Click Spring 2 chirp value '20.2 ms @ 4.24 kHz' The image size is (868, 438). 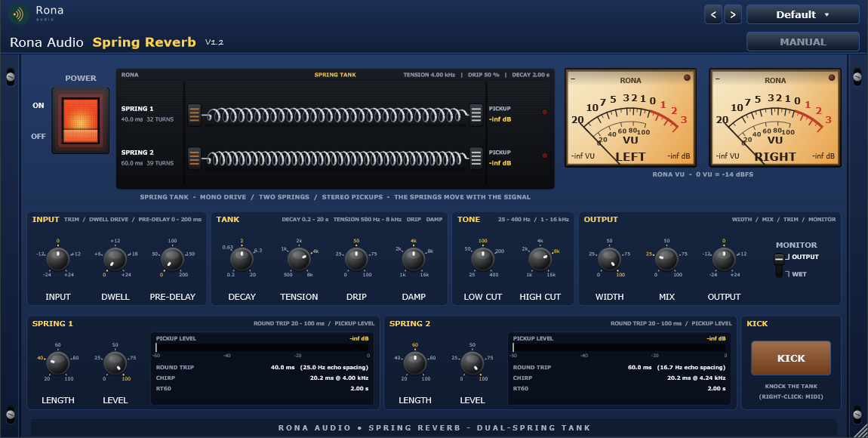[x=696, y=378]
